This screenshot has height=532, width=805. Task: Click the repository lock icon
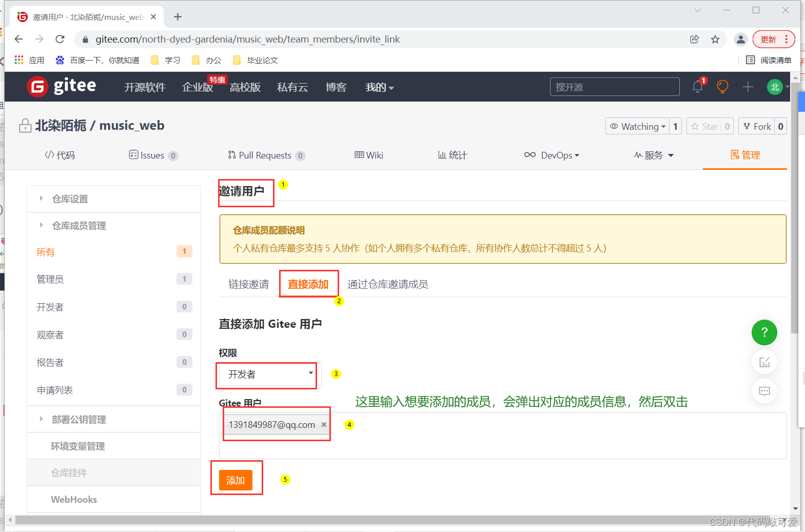[x=25, y=126]
